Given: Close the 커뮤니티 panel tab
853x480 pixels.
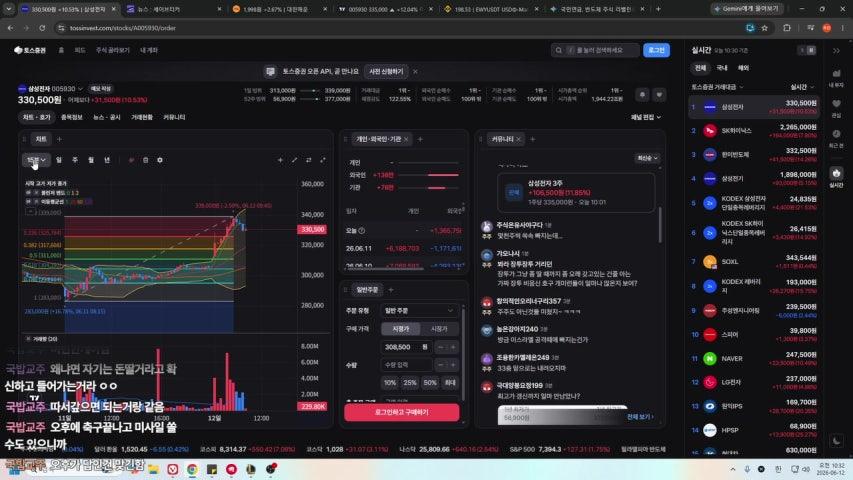Looking at the screenshot, I should (x=518, y=139).
